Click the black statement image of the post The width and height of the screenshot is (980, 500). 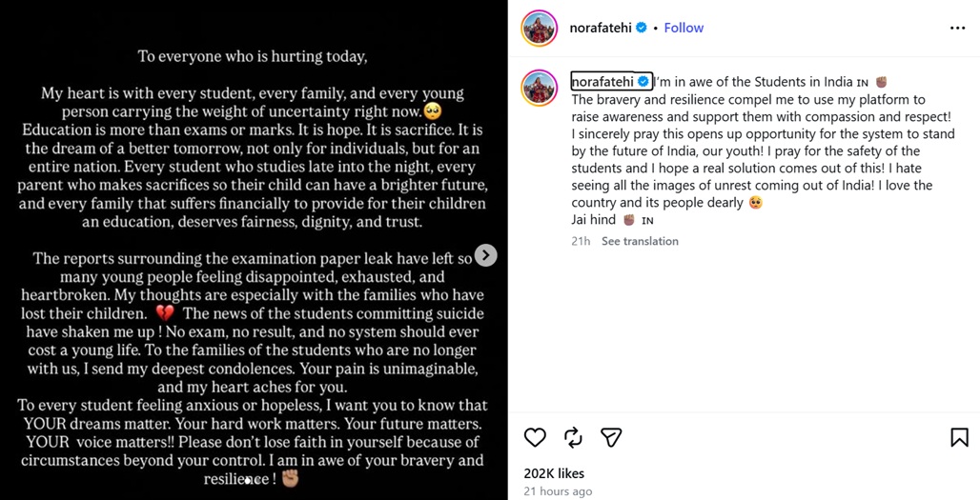click(254, 250)
